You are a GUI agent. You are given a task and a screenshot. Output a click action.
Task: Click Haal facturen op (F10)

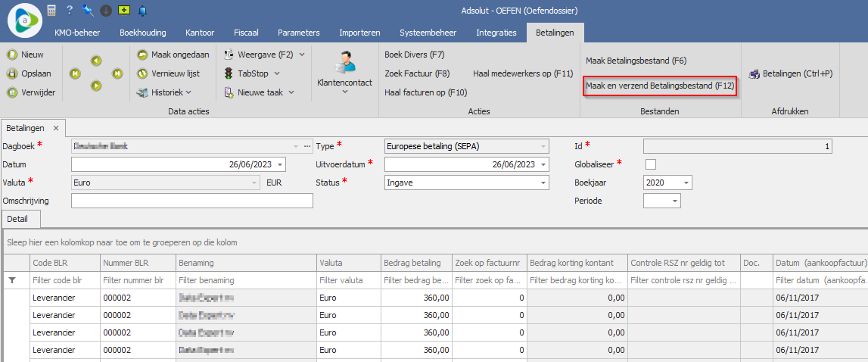click(426, 92)
